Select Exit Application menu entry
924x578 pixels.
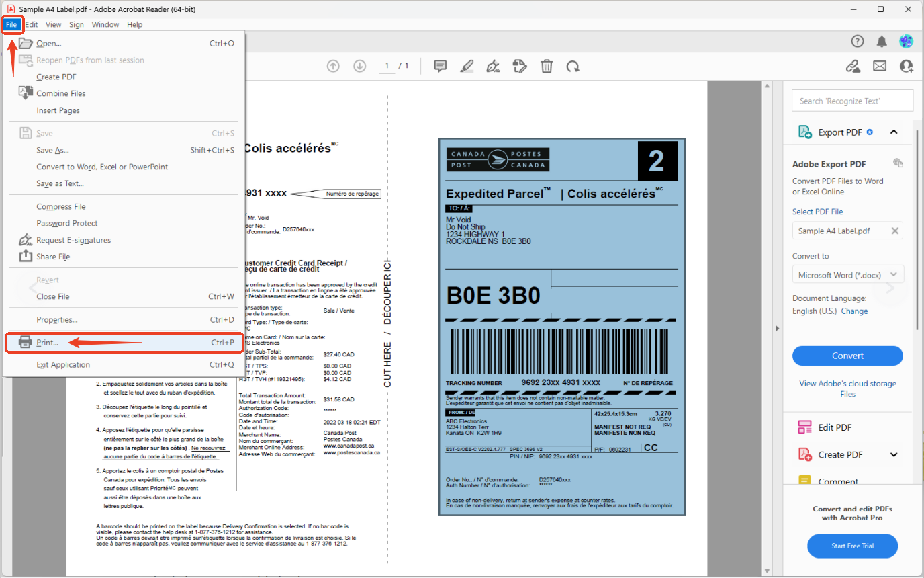124,364
